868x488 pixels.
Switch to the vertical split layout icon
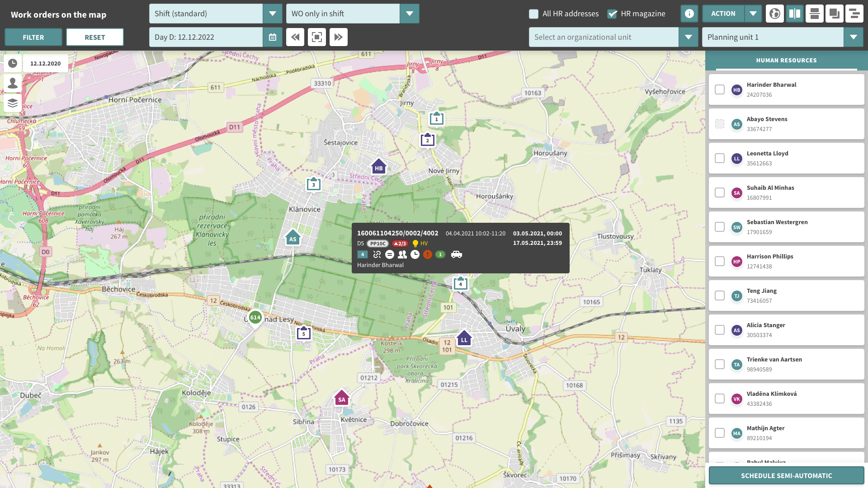click(795, 14)
